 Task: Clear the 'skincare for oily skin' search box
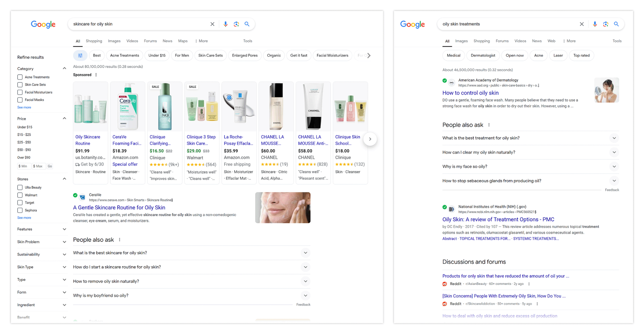coord(213,24)
